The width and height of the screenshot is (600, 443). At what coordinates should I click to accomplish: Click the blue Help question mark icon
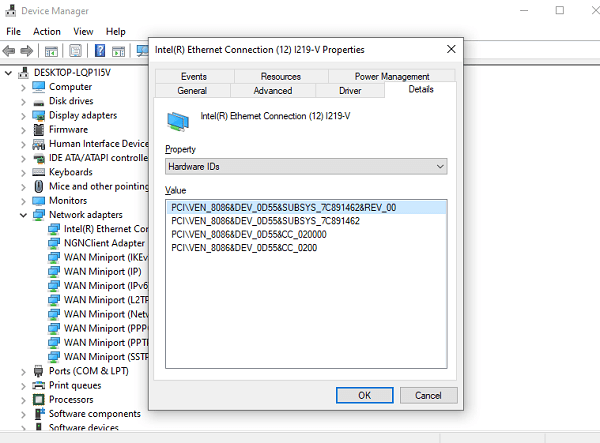(100, 50)
